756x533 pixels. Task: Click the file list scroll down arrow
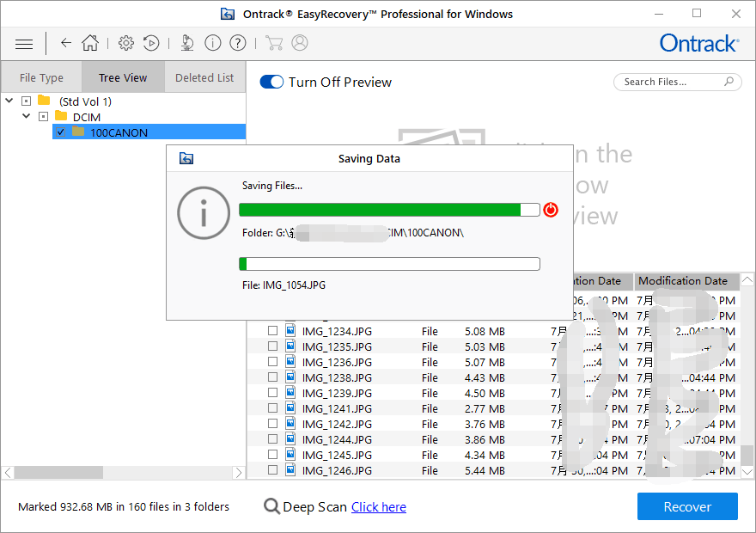pyautogui.click(x=747, y=471)
